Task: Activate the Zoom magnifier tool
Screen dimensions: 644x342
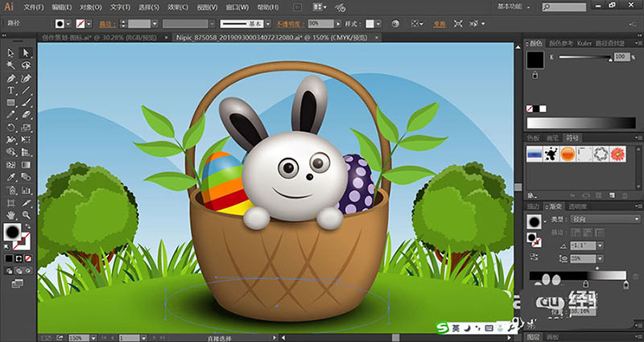Action: coord(26,215)
